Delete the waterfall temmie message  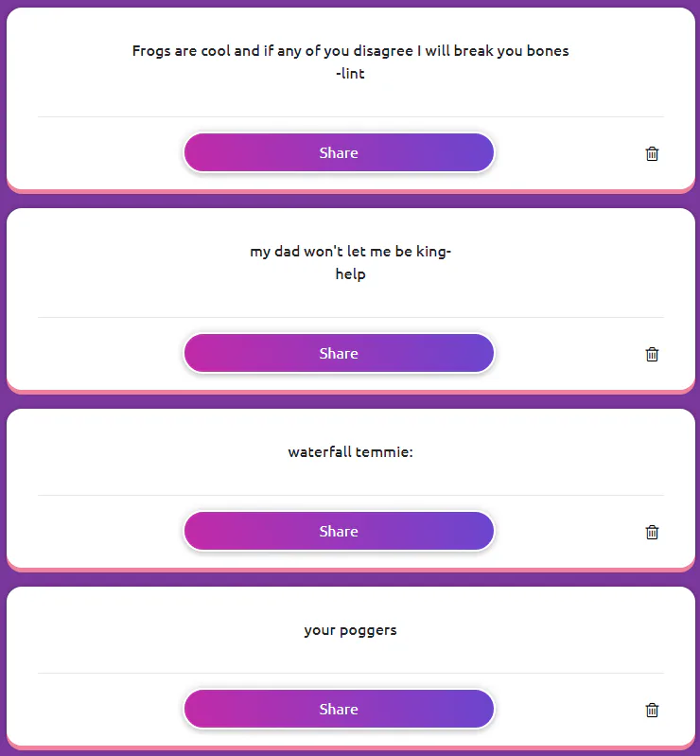(x=652, y=532)
